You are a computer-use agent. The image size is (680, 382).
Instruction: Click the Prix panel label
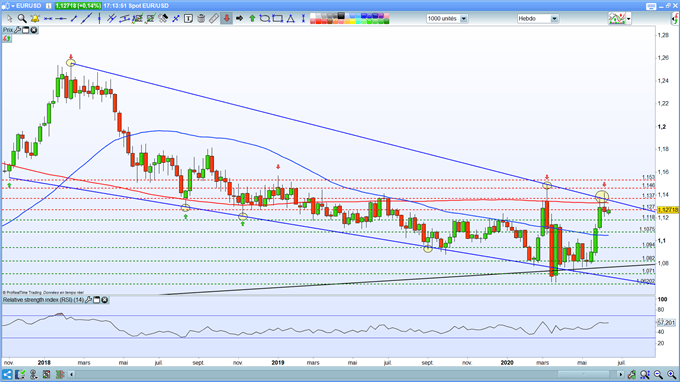8,30
